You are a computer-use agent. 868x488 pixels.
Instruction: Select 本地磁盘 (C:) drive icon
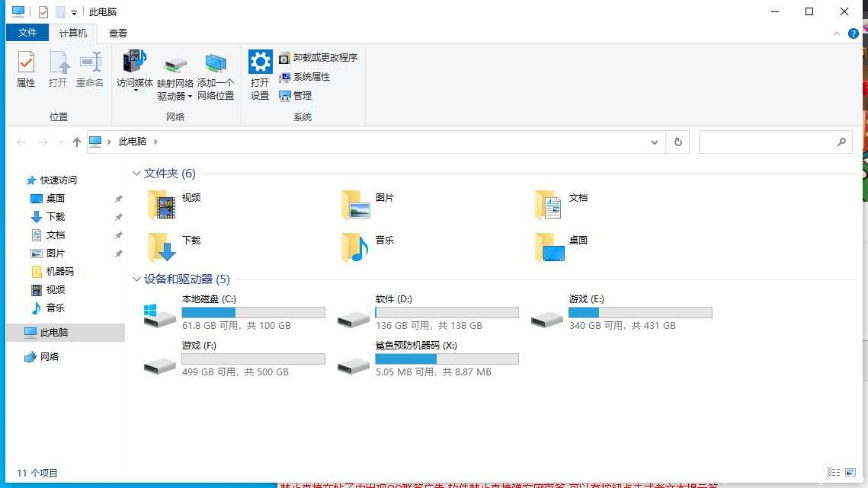pyautogui.click(x=159, y=315)
